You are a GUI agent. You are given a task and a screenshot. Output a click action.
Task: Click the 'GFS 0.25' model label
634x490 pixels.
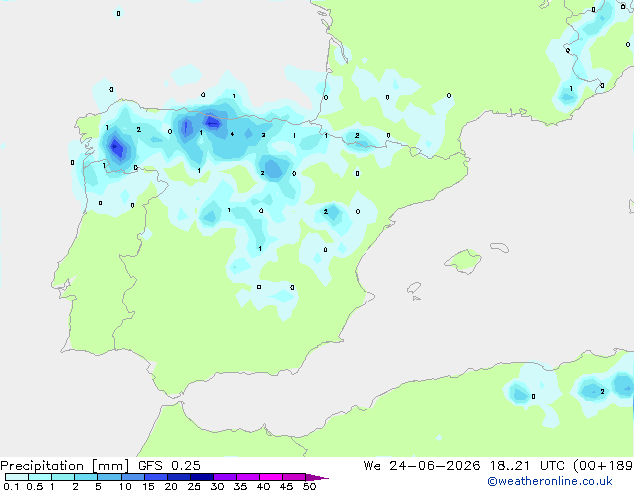click(x=169, y=466)
